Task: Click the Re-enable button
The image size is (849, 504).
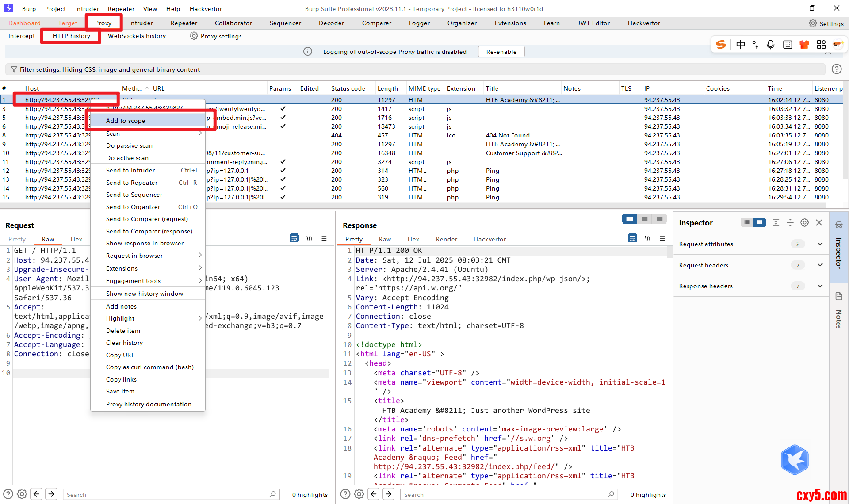Action: tap(501, 52)
